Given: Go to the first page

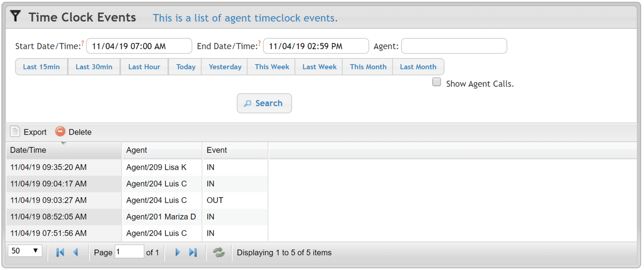Looking at the screenshot, I should coord(60,252).
